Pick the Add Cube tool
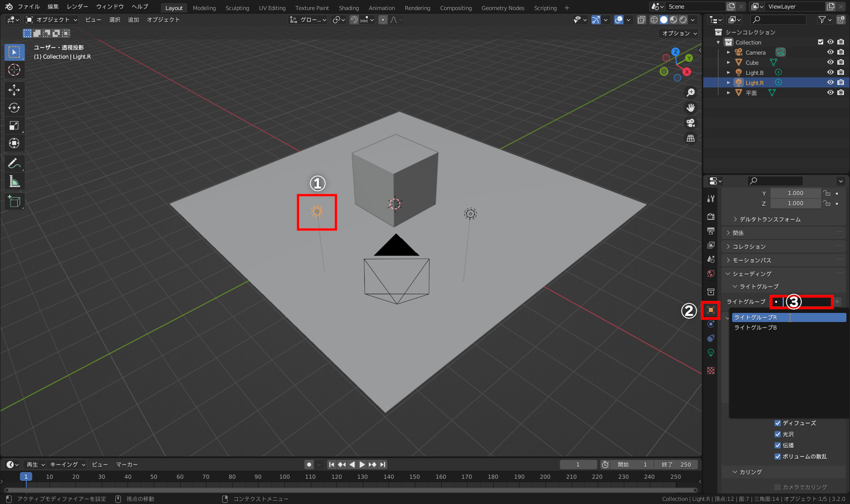This screenshot has height=504, width=850. [14, 201]
